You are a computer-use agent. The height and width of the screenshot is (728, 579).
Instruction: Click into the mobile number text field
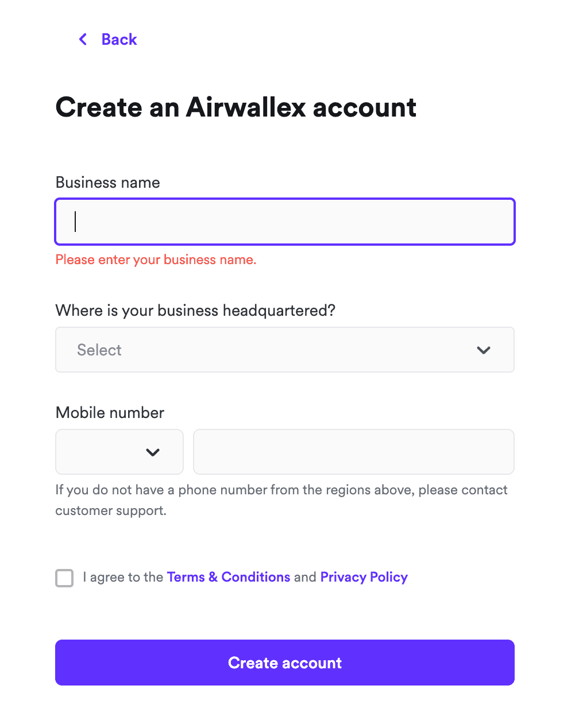pos(354,452)
